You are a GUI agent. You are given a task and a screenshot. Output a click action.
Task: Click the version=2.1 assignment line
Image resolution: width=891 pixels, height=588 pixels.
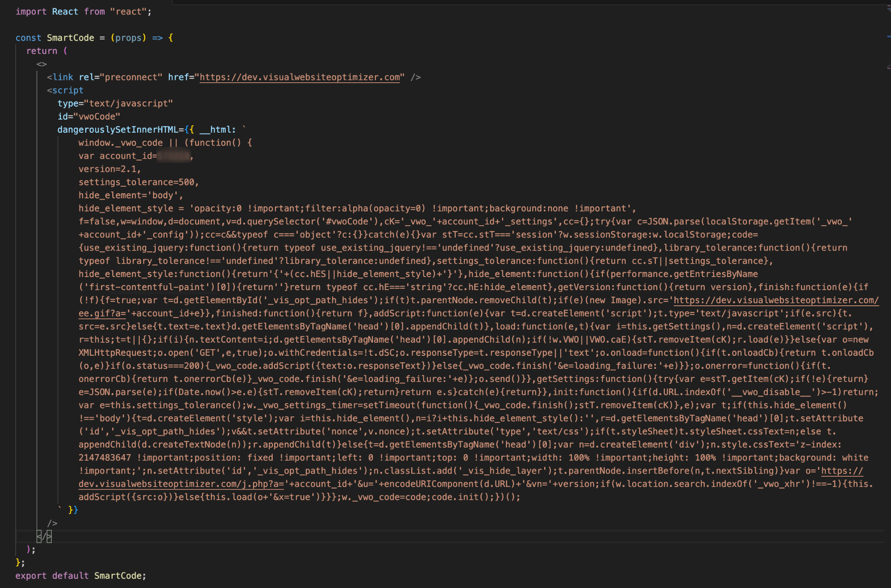click(110, 169)
